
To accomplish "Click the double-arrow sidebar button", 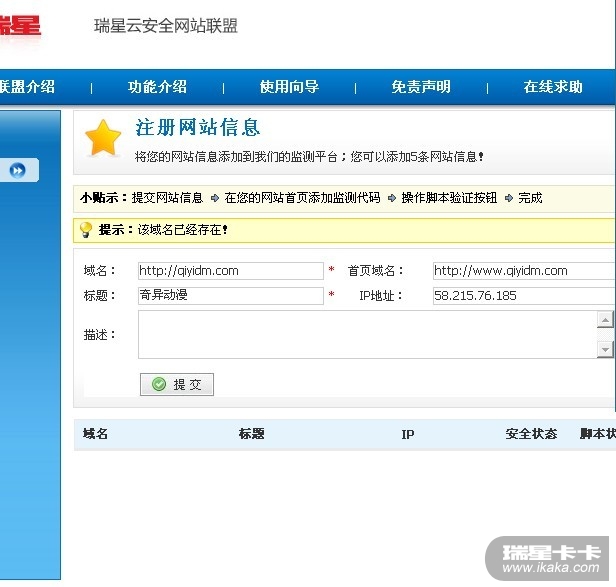I will 18,171.
